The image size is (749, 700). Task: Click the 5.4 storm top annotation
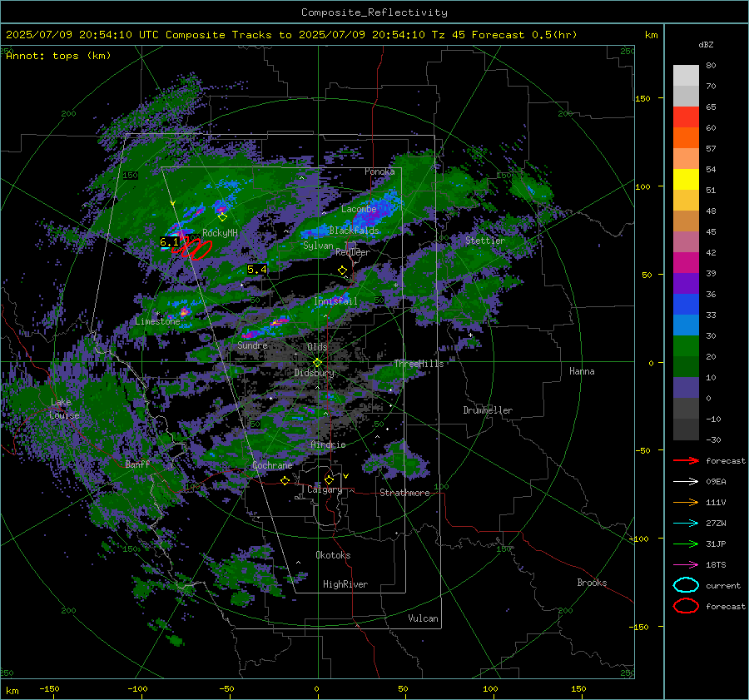257,270
